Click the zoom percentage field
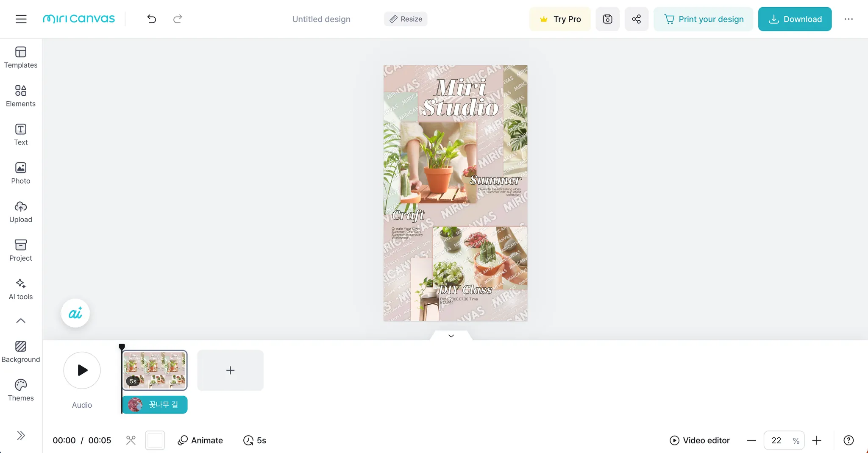 [x=784, y=440]
